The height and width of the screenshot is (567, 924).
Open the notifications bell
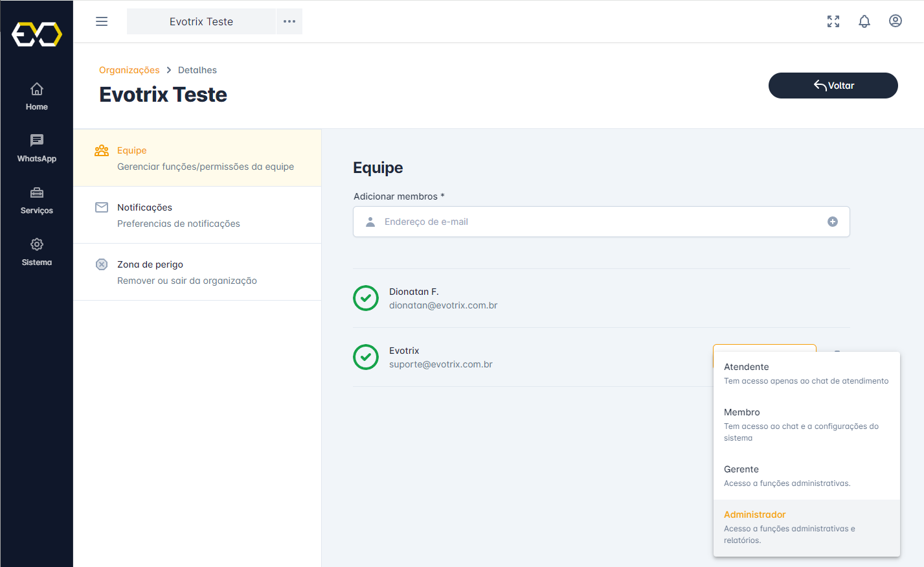pos(864,21)
